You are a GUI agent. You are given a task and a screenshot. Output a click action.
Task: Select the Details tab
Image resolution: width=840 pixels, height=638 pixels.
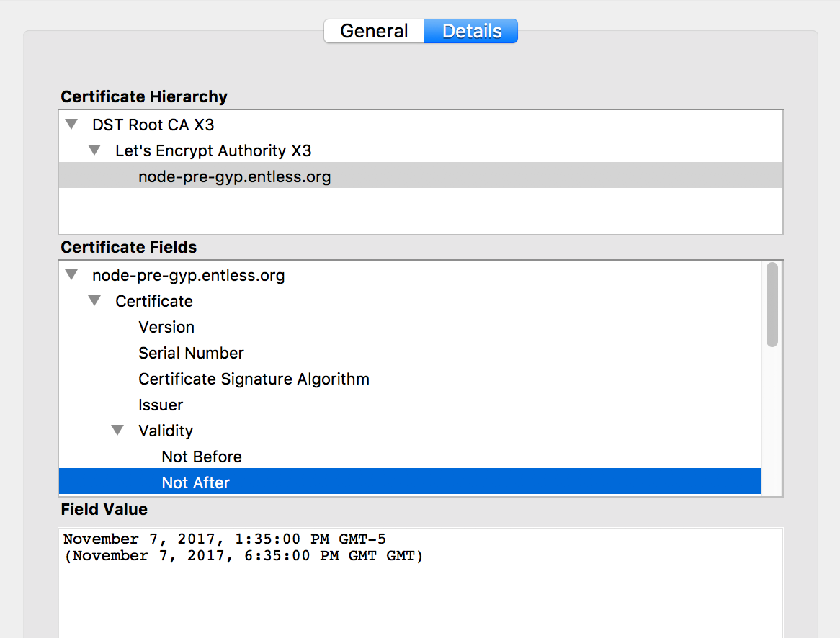pos(471,31)
